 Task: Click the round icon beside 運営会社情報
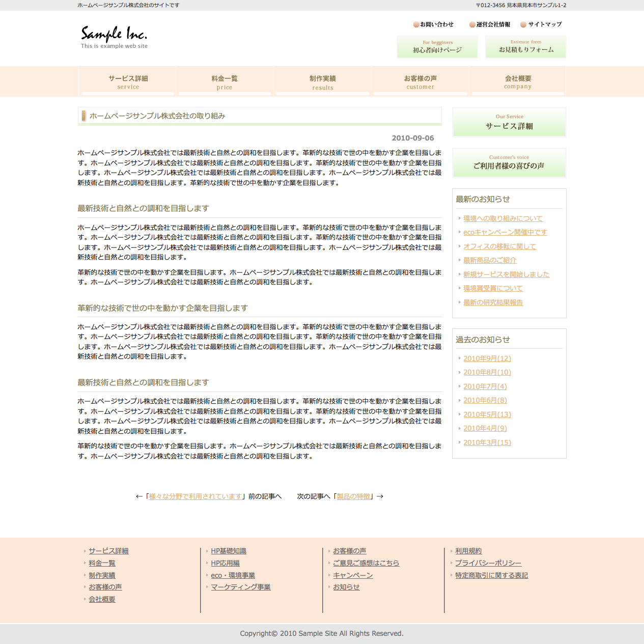pyautogui.click(x=472, y=24)
